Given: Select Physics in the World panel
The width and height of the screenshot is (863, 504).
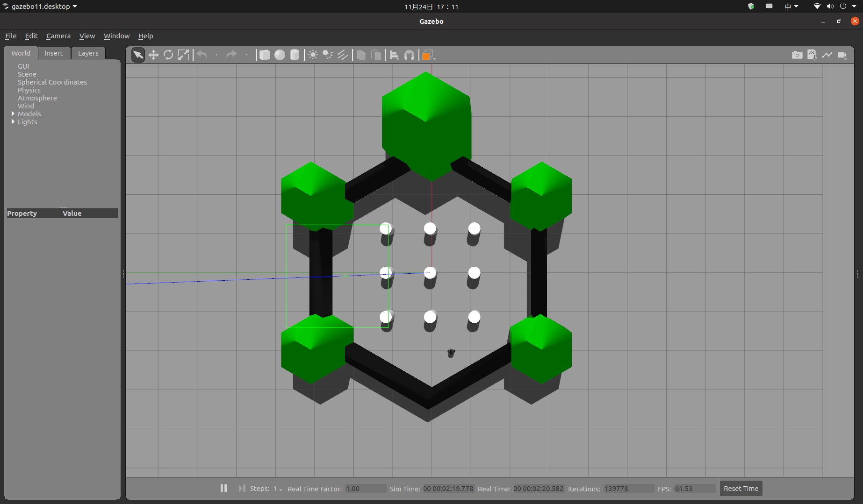Looking at the screenshot, I should (29, 90).
